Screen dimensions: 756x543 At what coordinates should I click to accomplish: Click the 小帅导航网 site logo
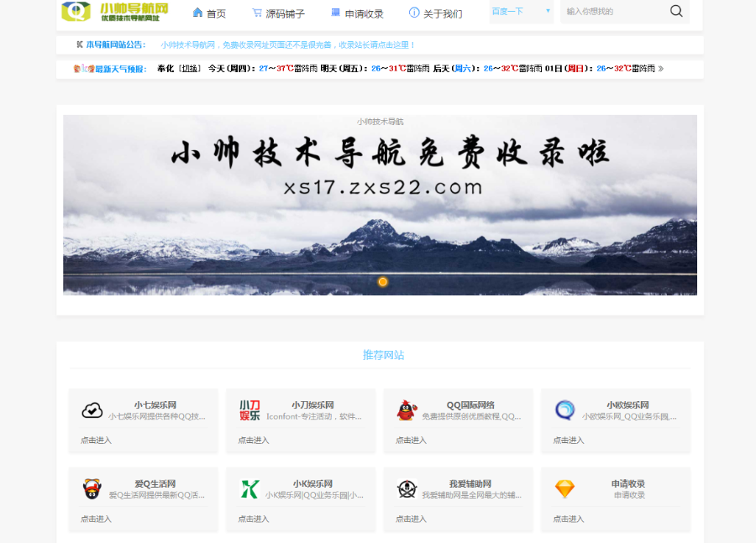(x=115, y=11)
